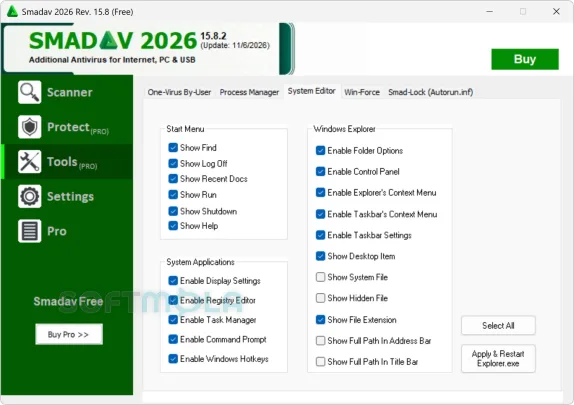The width and height of the screenshot is (574, 405).
Task: Toggle Enable Windows Hotkeys checkbox
Action: pos(173,359)
